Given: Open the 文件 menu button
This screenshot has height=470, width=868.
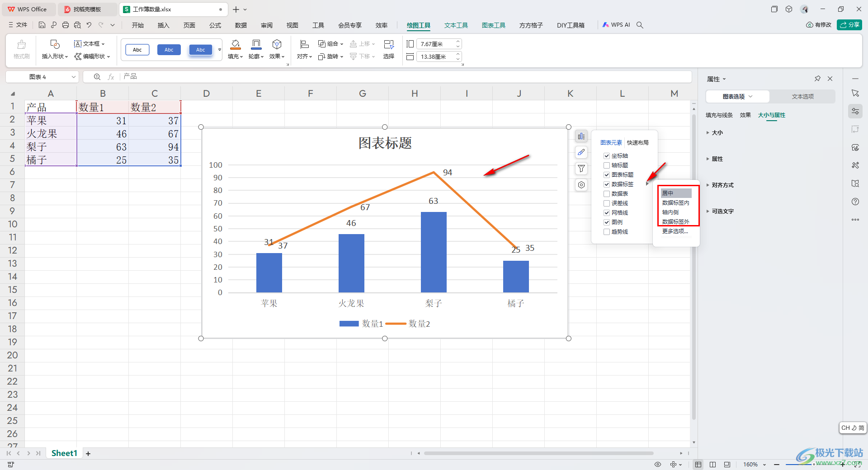Looking at the screenshot, I should point(18,25).
